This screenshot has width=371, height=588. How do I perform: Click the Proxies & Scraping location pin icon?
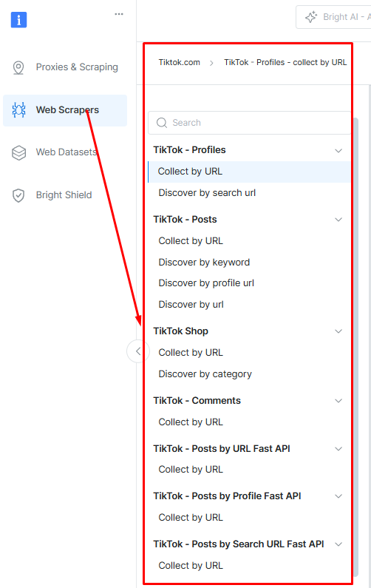click(x=18, y=67)
